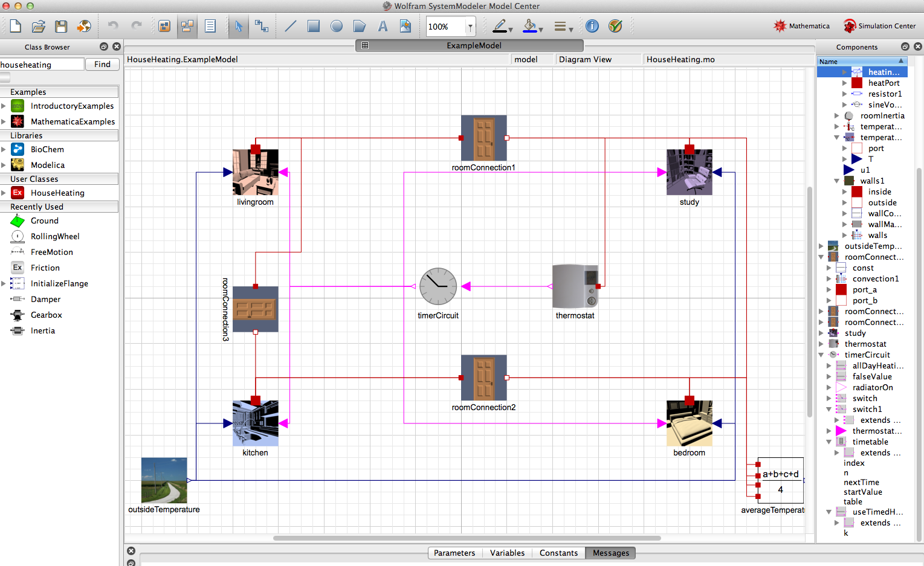Save the current model
Screen dimensions: 924x566
pos(61,26)
